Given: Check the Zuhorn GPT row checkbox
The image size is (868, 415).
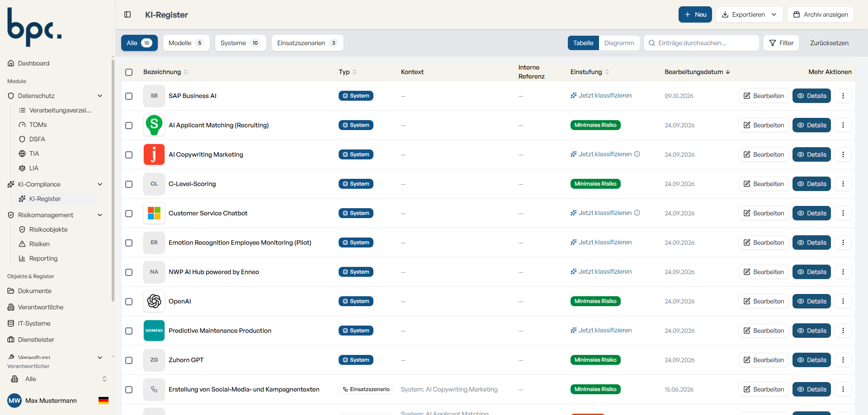Looking at the screenshot, I should pos(129,360).
